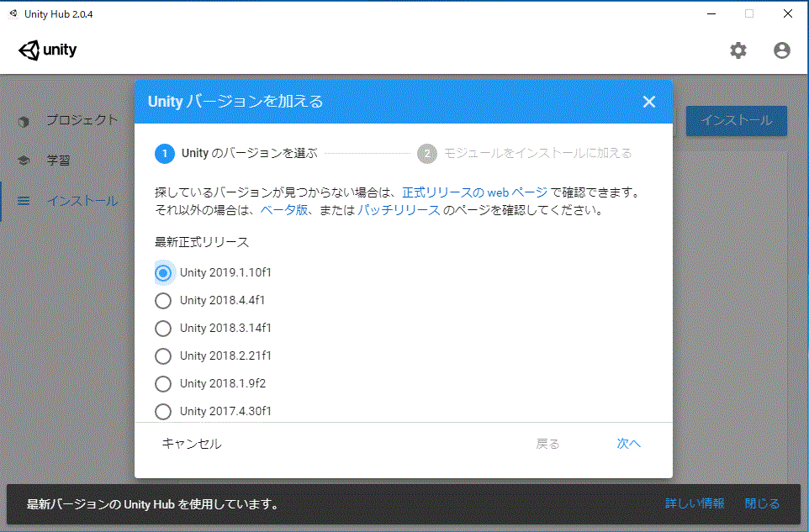Open 詳しい情報 in the notification bar
This screenshot has width=809, height=532.
(x=695, y=503)
